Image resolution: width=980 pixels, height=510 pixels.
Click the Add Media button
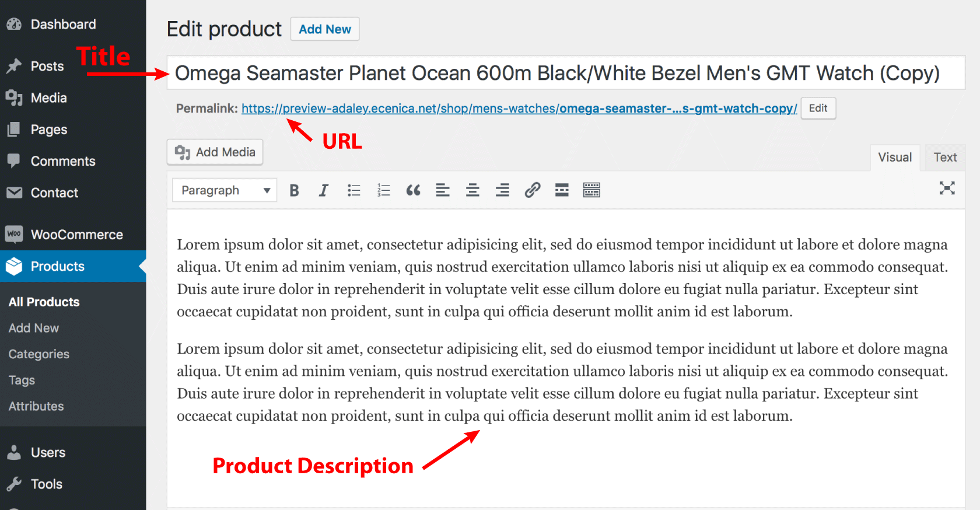coord(215,152)
